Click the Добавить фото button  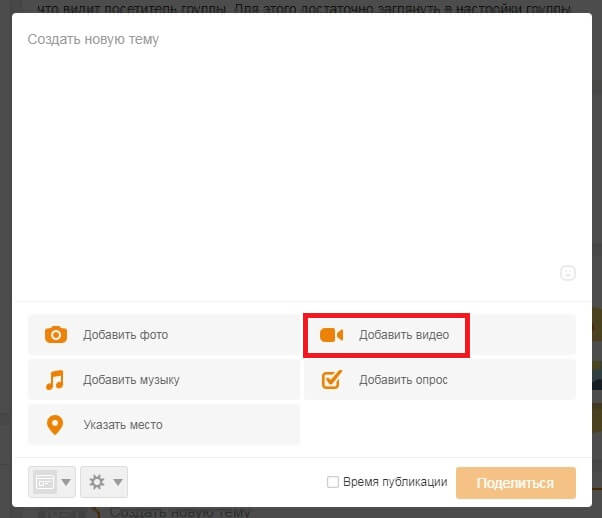pos(164,335)
